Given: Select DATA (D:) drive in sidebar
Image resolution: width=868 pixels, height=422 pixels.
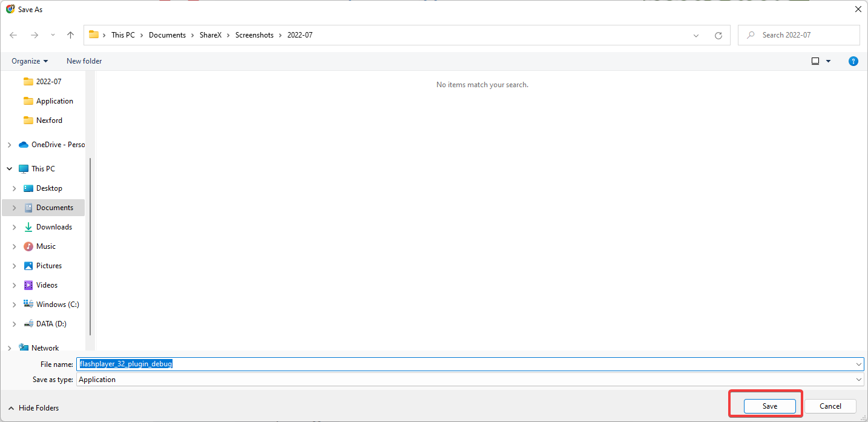Looking at the screenshot, I should point(45,324).
